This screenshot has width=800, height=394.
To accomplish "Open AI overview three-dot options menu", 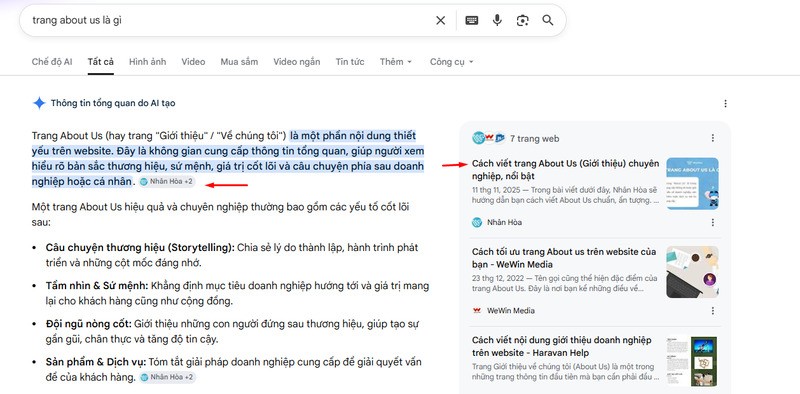I will pos(726,104).
